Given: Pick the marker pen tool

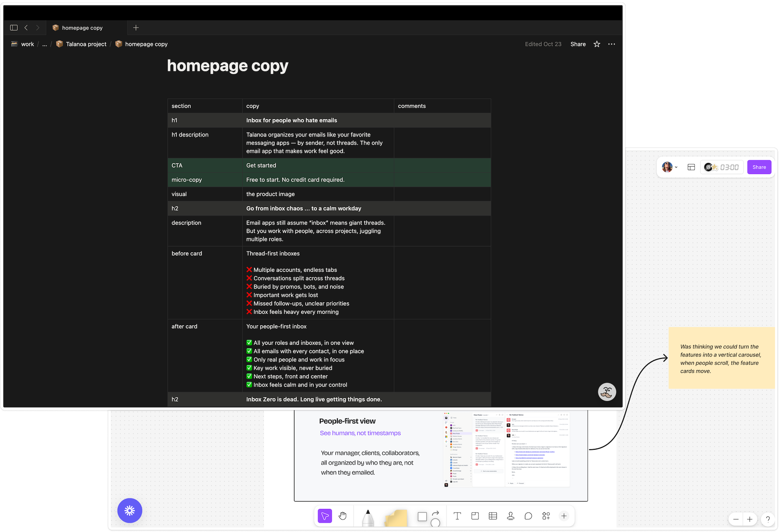Looking at the screenshot, I should (x=367, y=517).
